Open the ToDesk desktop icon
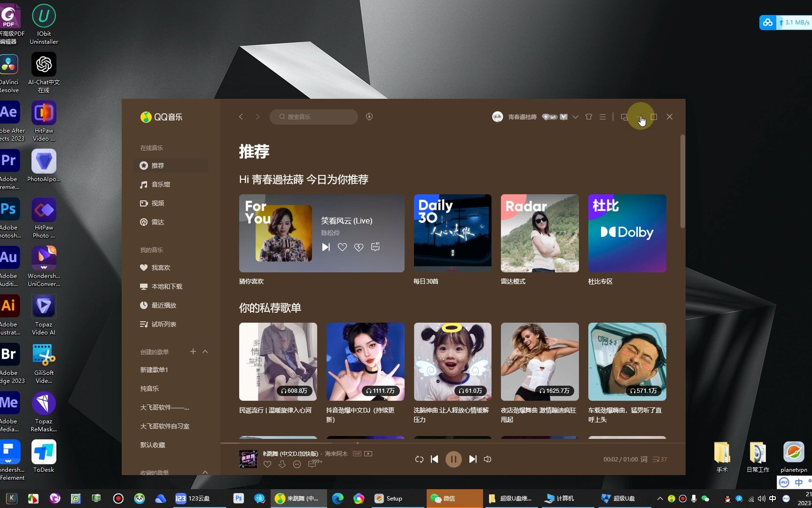Screen dimensions: 812x508 pyautogui.click(x=44, y=456)
